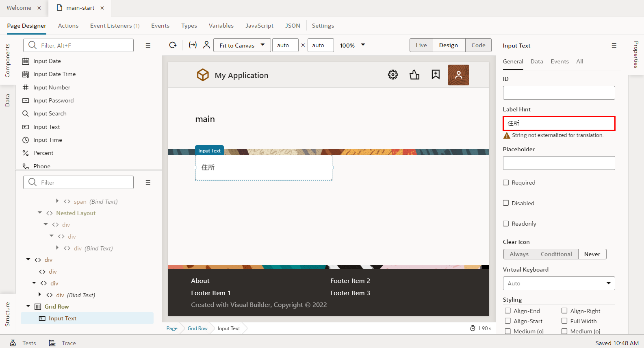
Task: Open the user roles icon in canvas toolbar
Action: click(206, 45)
